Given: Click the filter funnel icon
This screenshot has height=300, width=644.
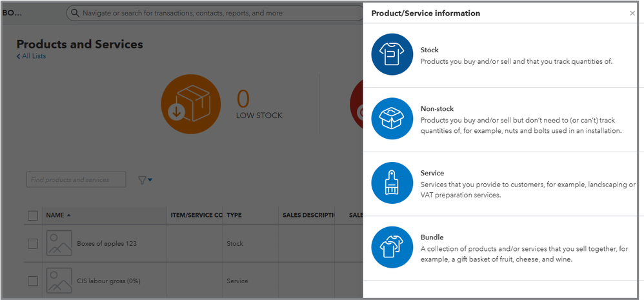Looking at the screenshot, I should pyautogui.click(x=142, y=180).
